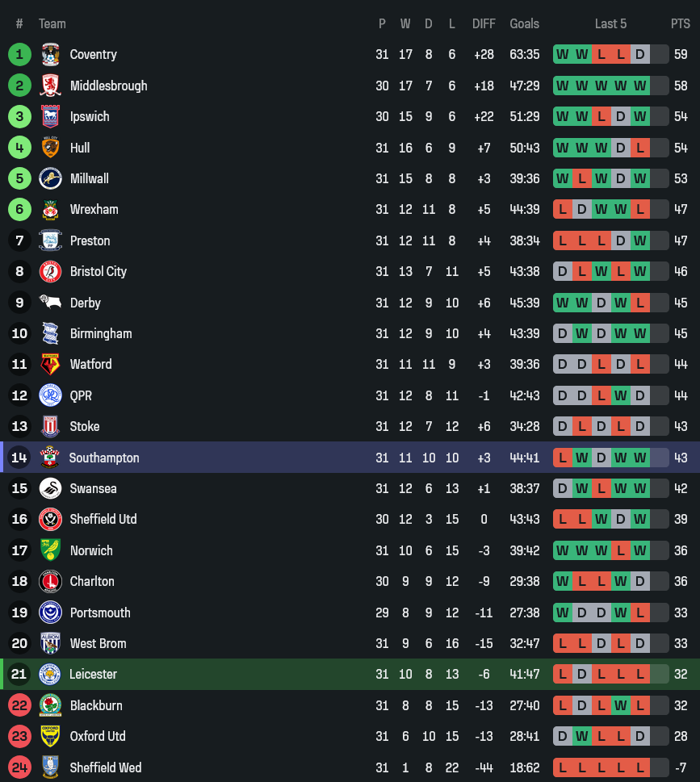Sort by the DIFF column header
Viewport: 700px width, 782px height.
(x=484, y=24)
